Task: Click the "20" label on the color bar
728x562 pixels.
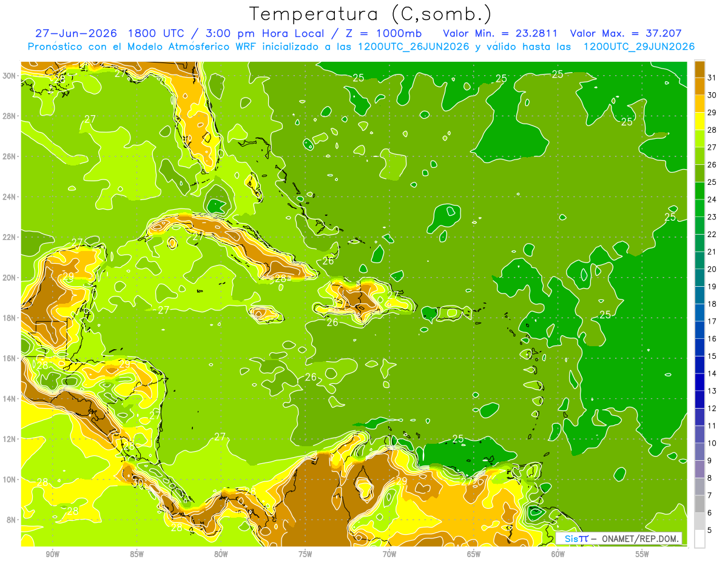Action: click(712, 269)
